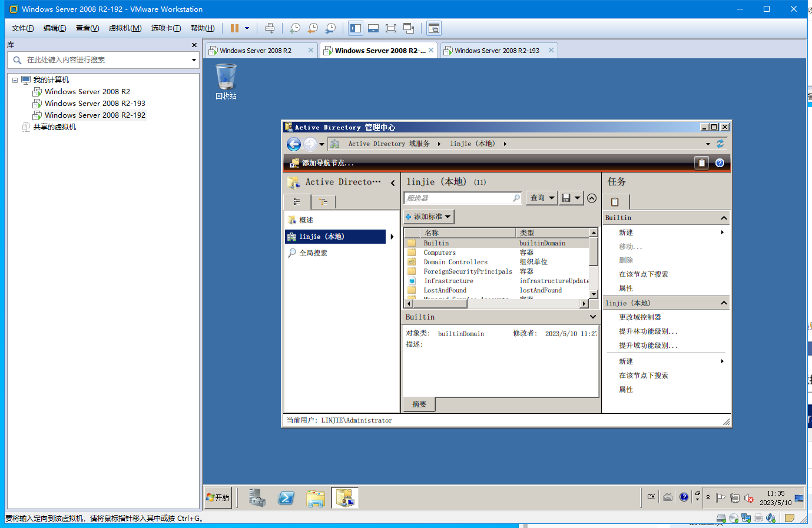
Task: Open the address bar path dropdown
Action: (x=708, y=144)
